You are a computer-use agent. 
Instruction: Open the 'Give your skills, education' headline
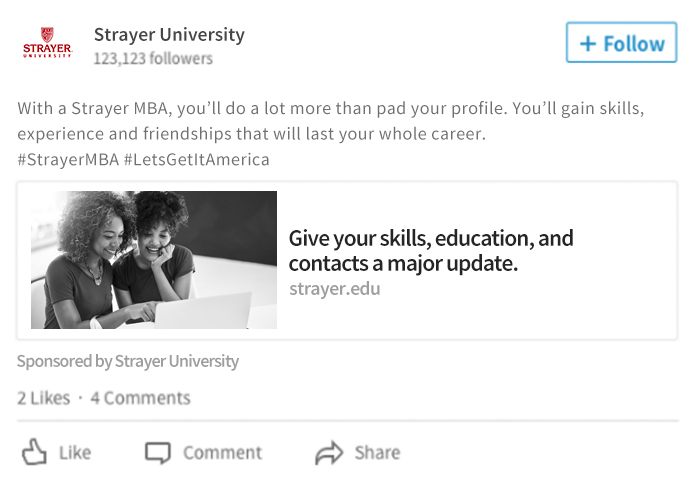coord(431,250)
